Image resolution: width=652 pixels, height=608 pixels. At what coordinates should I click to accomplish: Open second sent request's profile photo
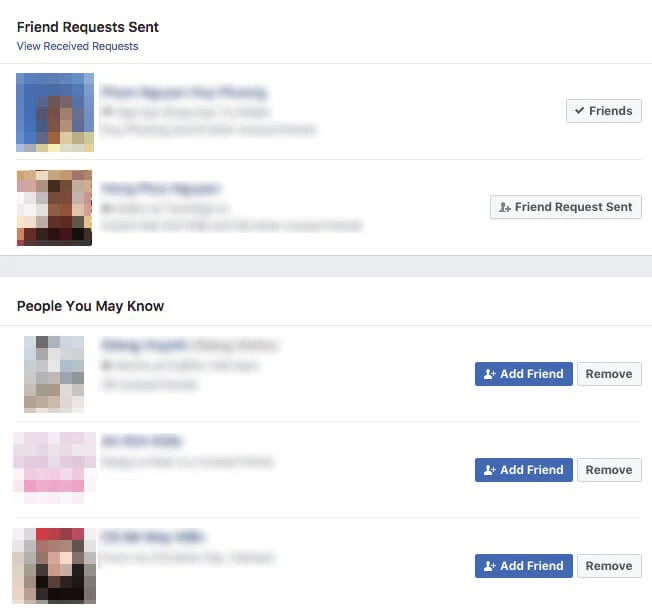click(x=54, y=208)
